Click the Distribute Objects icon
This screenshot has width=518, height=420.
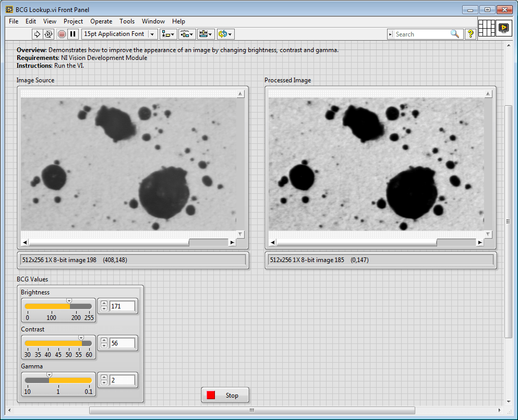184,34
